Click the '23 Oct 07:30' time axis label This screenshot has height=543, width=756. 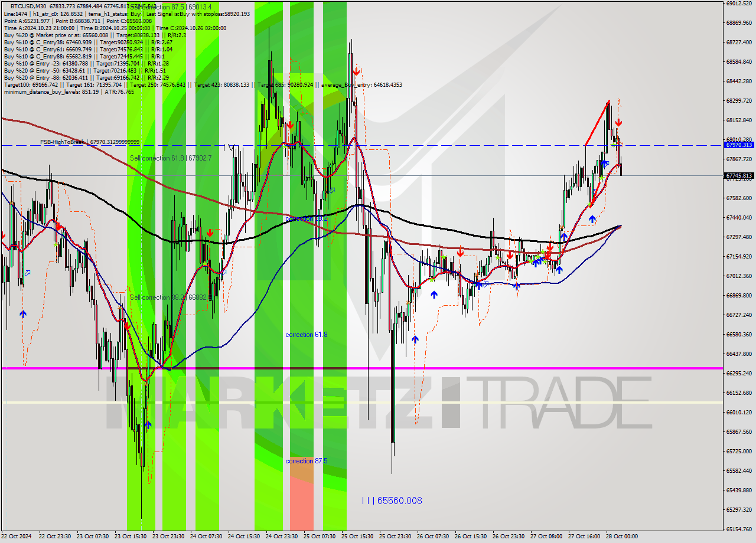[x=93, y=537]
